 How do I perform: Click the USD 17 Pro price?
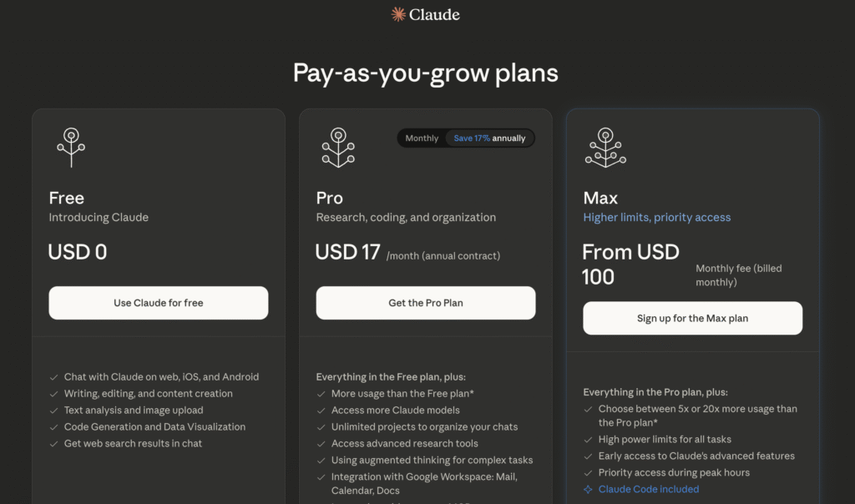tap(347, 252)
